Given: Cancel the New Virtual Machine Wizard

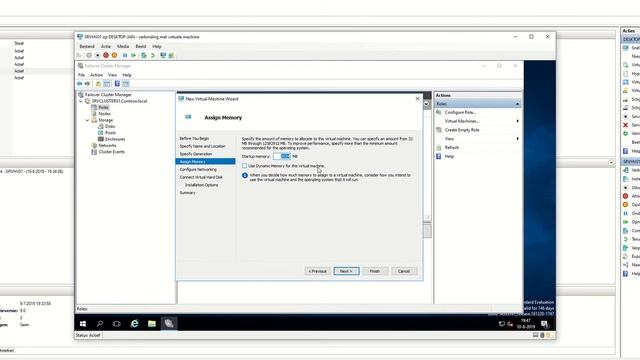Looking at the screenshot, I should pyautogui.click(x=404, y=271).
